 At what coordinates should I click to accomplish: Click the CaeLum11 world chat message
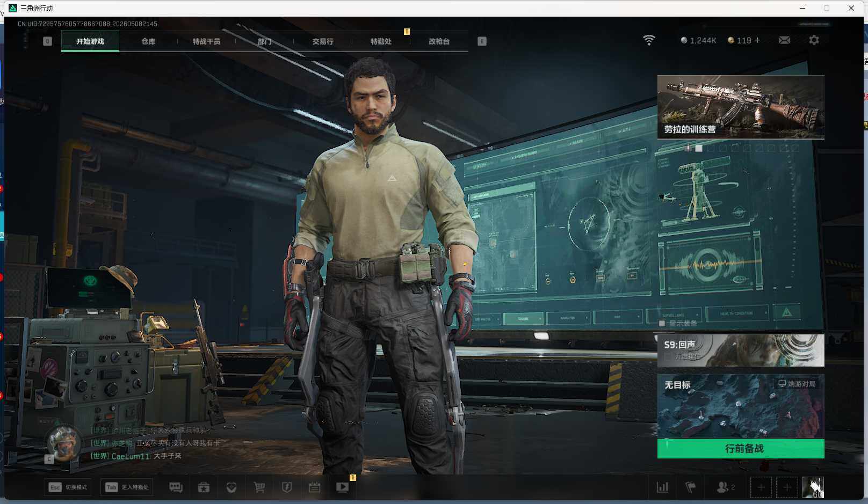click(x=136, y=456)
